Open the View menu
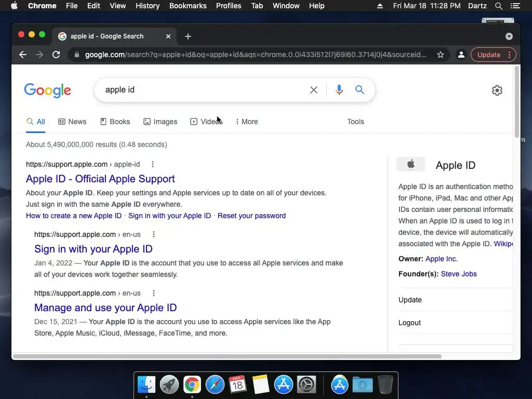Image resolution: width=532 pixels, height=399 pixels. tap(118, 6)
